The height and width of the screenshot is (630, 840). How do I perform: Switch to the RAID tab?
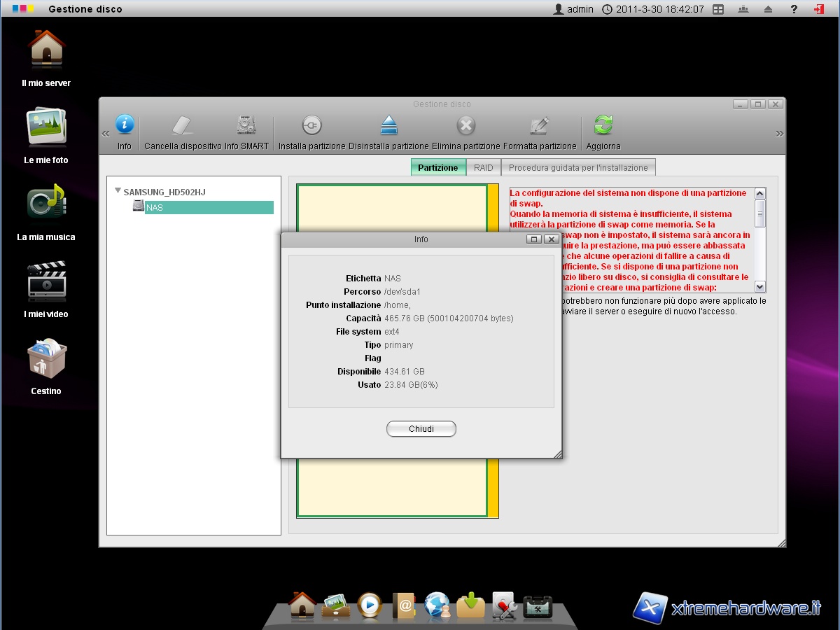click(483, 168)
